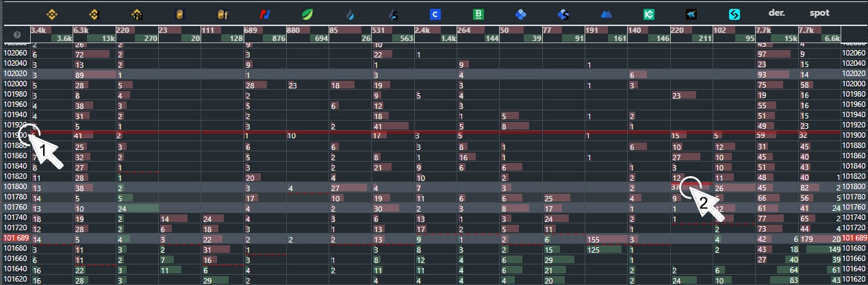This screenshot has height=285, width=868.
Task: Click the 155 volume cell in highlighted row
Action: pos(593,239)
